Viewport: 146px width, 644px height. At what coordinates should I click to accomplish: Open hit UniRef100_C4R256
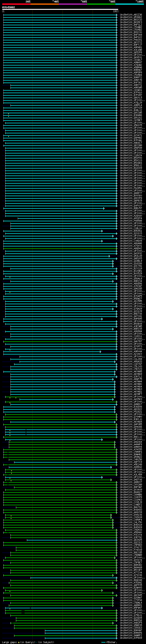click(x=131, y=459)
